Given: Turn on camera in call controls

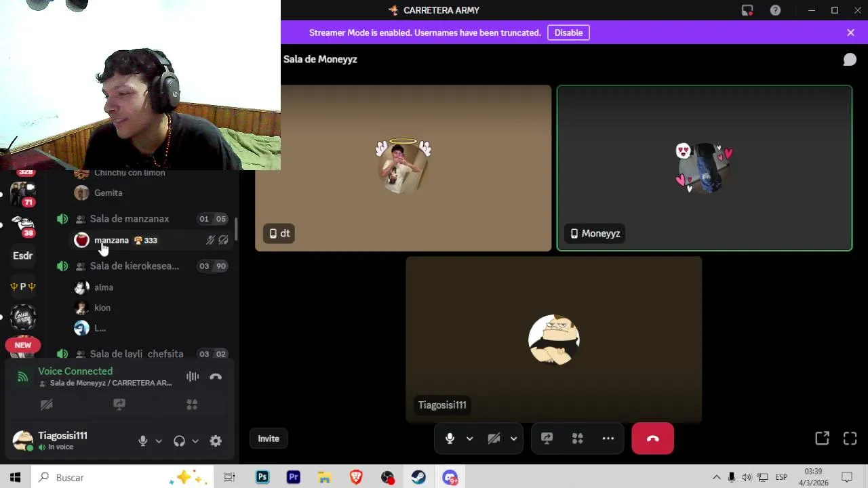Looking at the screenshot, I should click(494, 439).
